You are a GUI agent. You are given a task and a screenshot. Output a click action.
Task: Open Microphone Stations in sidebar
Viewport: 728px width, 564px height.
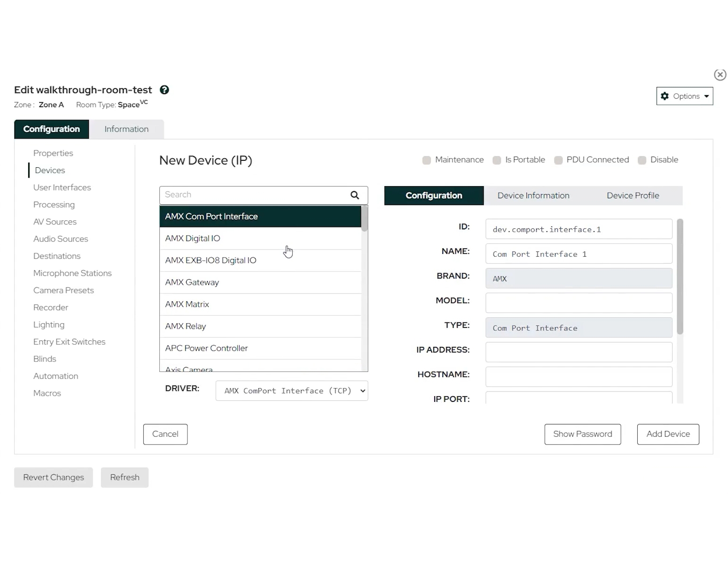tap(72, 273)
